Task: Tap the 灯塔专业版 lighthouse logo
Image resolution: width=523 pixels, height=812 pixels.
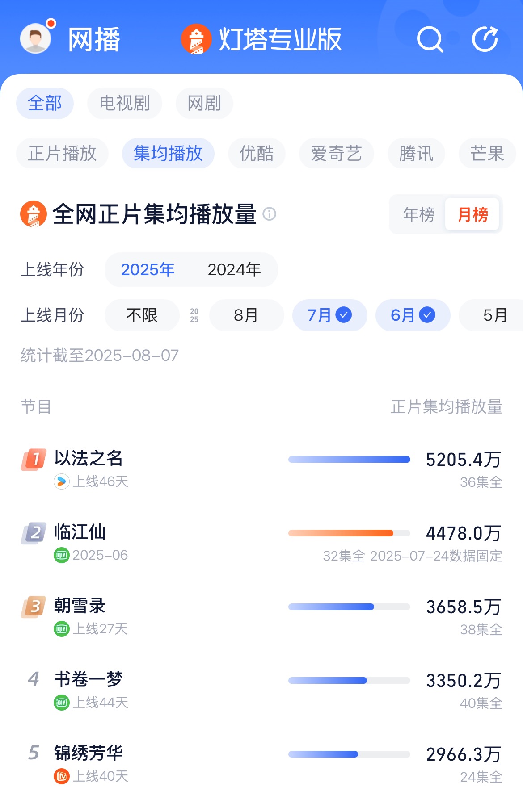Action: pyautogui.click(x=196, y=39)
